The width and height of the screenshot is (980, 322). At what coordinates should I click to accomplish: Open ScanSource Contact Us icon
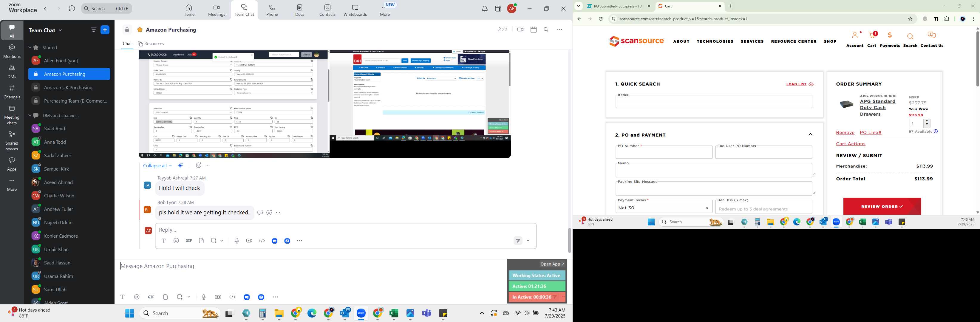pyautogui.click(x=932, y=39)
